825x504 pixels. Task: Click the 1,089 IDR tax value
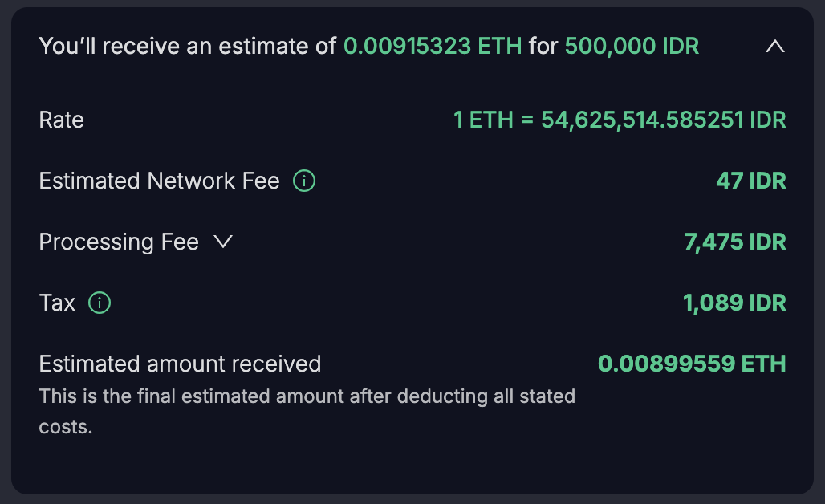tap(734, 303)
